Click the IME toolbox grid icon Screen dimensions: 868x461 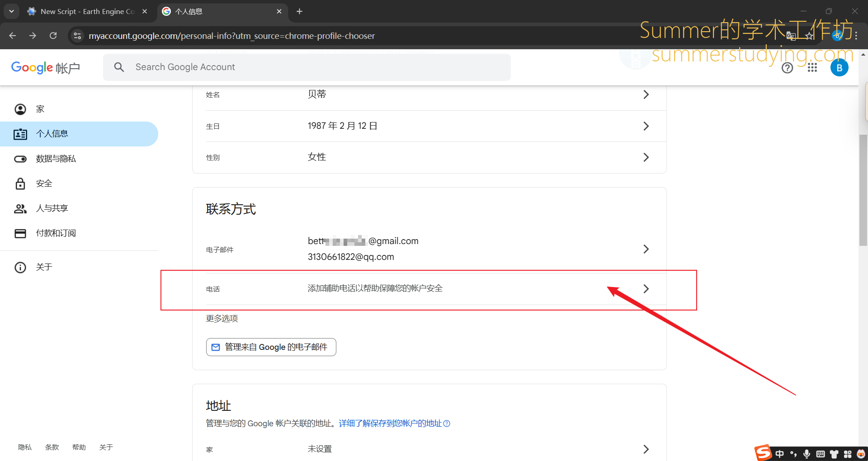[848, 454]
